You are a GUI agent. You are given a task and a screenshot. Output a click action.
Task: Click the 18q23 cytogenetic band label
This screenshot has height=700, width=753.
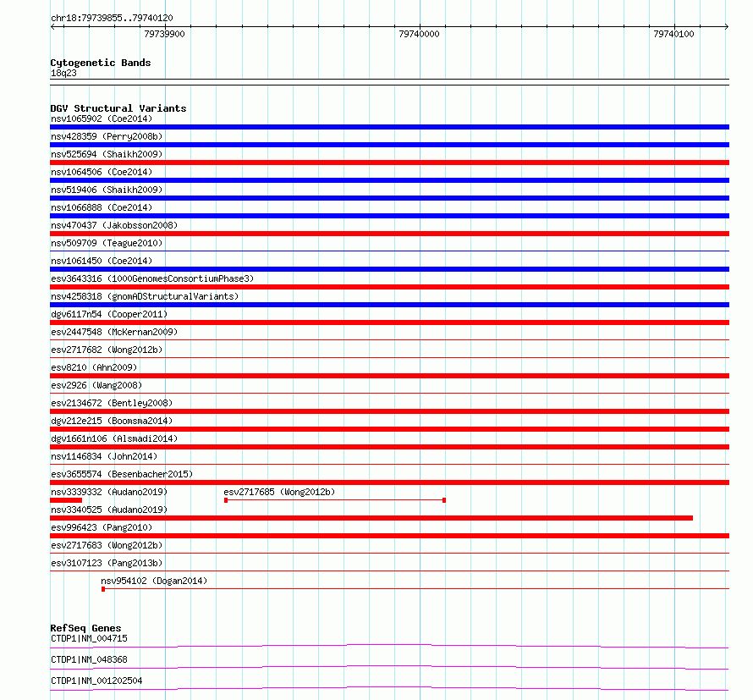63,73
